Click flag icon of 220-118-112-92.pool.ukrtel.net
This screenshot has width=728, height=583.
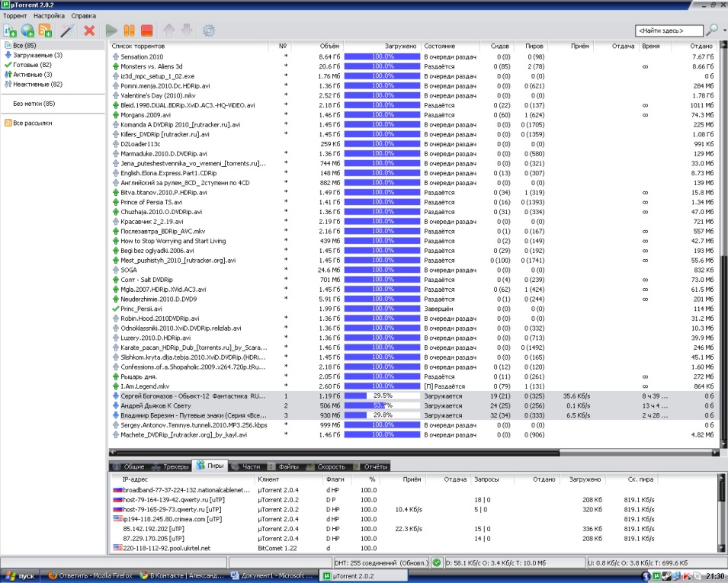tap(117, 548)
